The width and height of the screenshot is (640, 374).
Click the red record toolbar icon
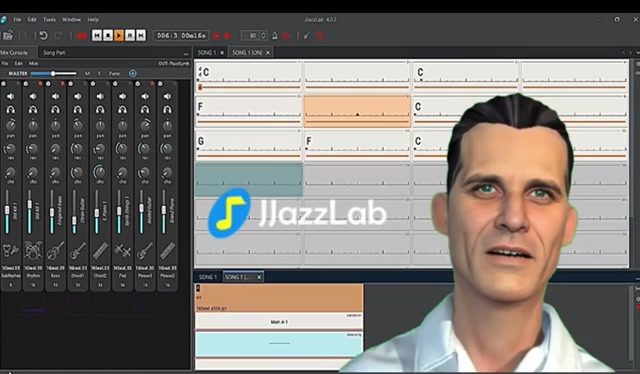click(82, 36)
